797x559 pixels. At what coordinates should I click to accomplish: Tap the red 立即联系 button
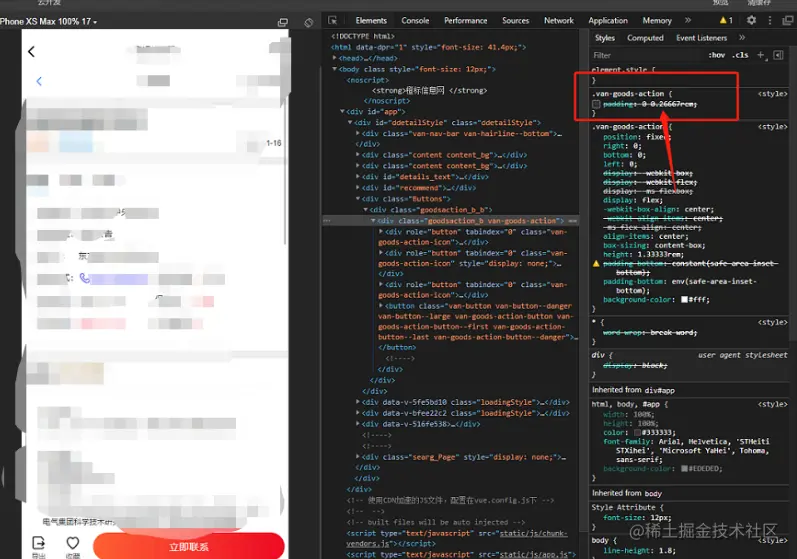[189, 546]
